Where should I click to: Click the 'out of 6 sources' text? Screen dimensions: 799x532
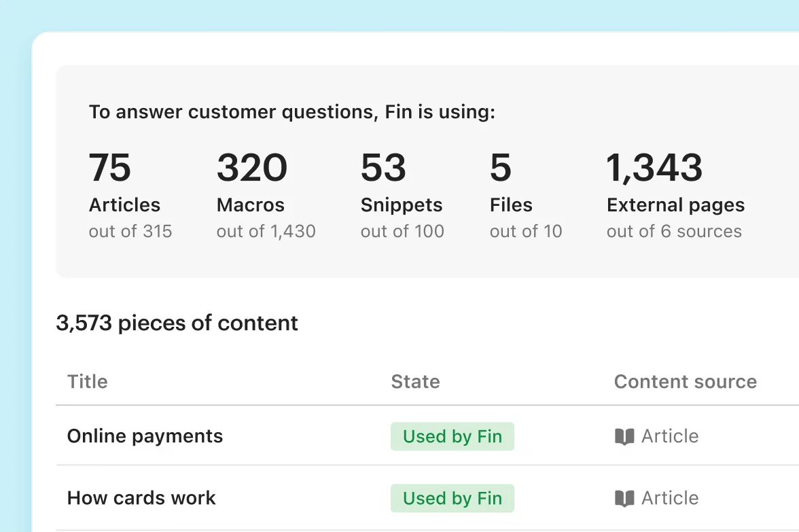click(674, 231)
